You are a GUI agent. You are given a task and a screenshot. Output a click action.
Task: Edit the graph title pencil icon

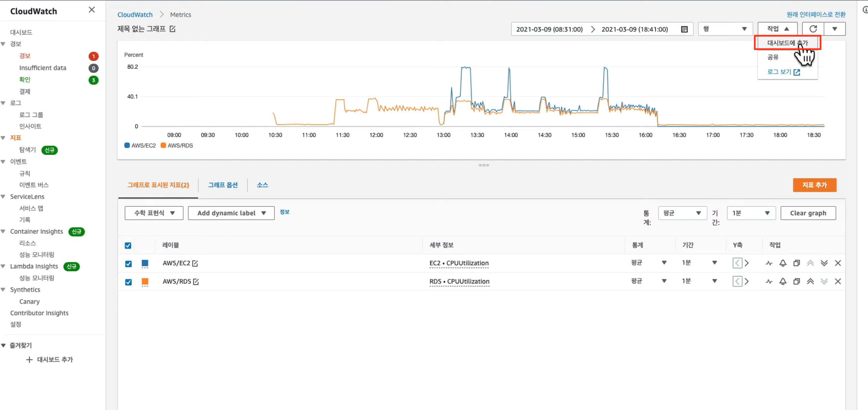(x=173, y=29)
